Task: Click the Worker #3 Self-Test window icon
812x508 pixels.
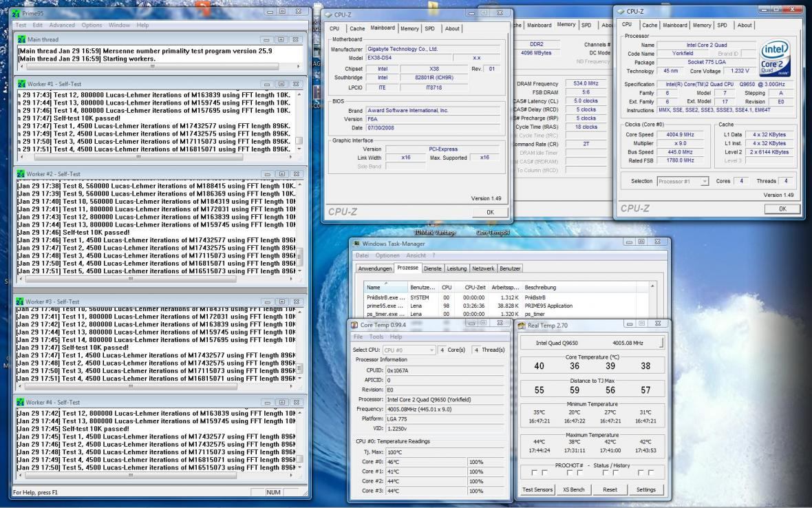Action: [20, 301]
